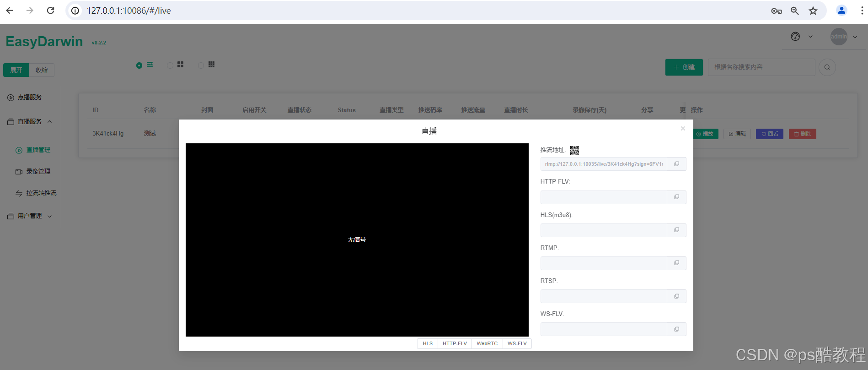Click the black video player area

coord(357,240)
